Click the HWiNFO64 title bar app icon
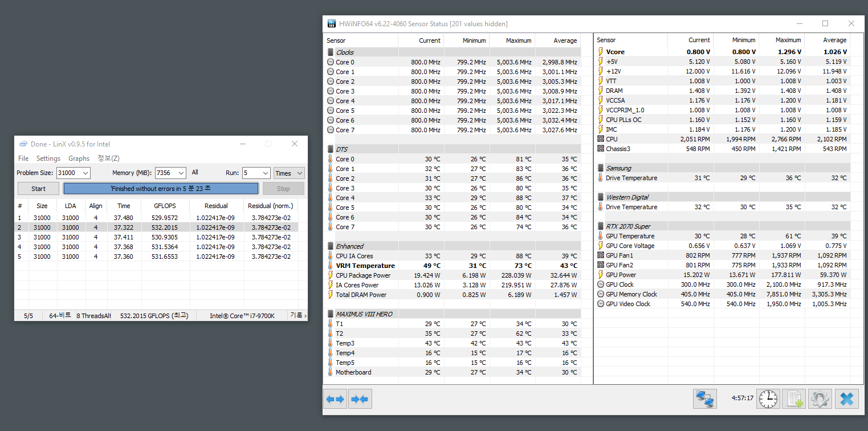 click(x=331, y=23)
